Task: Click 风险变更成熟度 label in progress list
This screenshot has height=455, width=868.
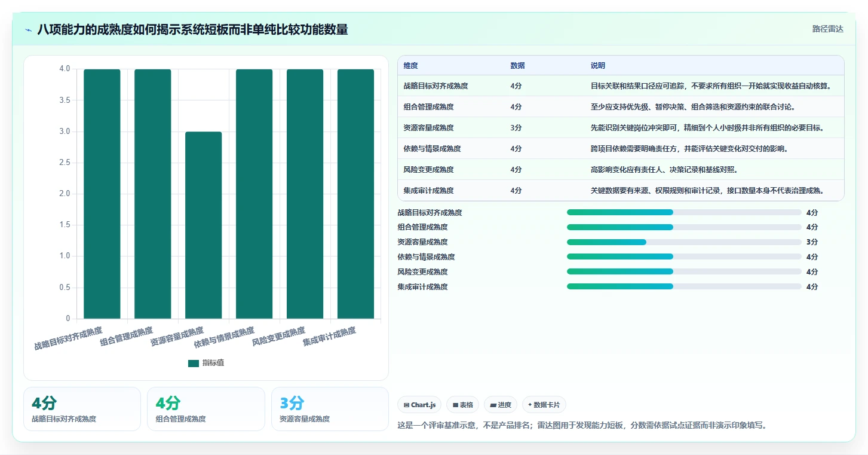Action: pyautogui.click(x=422, y=272)
